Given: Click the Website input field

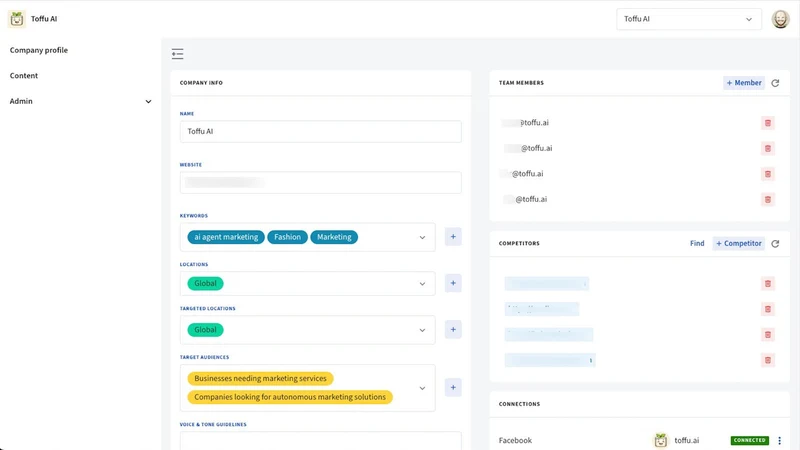Looking at the screenshot, I should (320, 183).
